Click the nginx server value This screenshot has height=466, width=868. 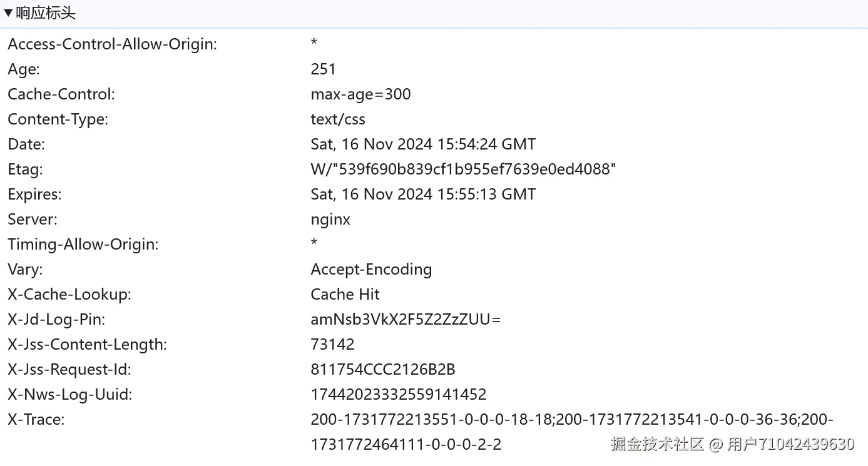[x=330, y=220]
